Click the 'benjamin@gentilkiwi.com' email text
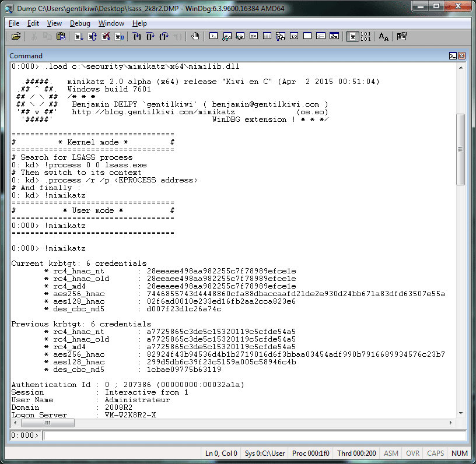Screen dimensions: 476x464 pos(265,104)
